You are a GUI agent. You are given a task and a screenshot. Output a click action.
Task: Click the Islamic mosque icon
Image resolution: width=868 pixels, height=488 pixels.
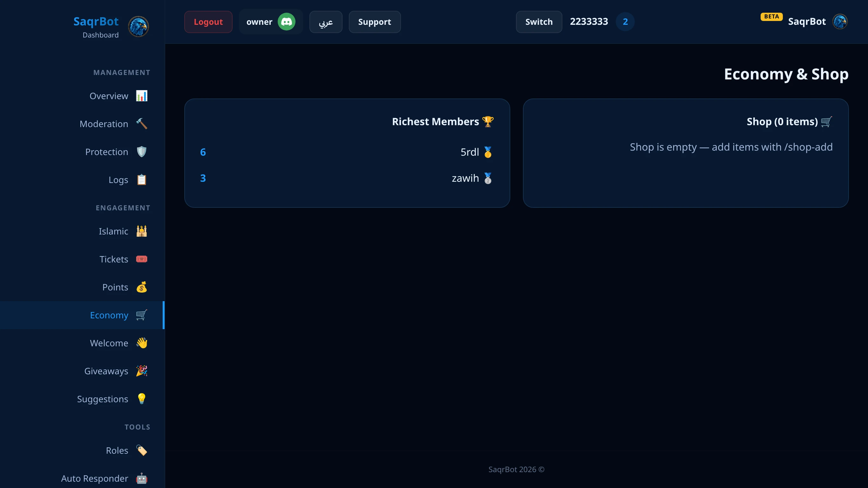tap(141, 231)
